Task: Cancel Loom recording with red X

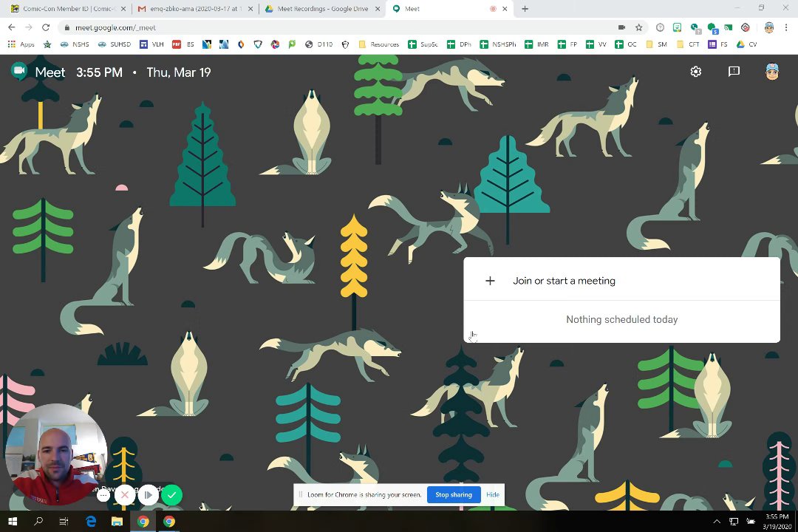Action: (125, 494)
